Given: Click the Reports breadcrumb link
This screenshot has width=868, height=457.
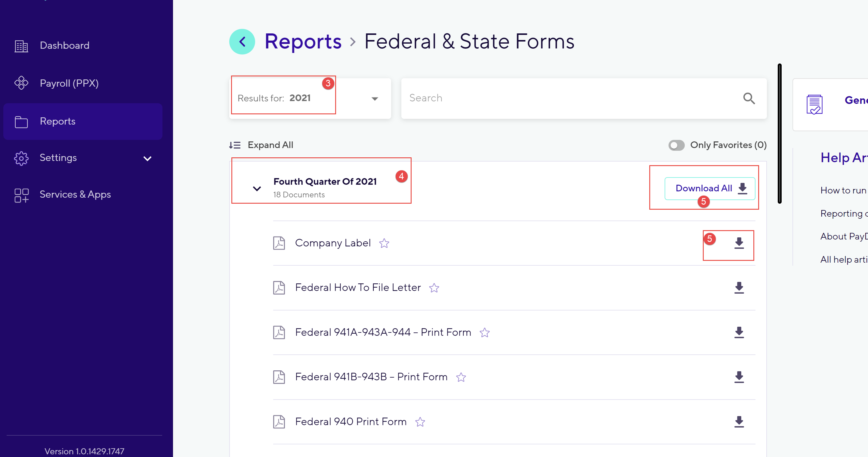Looking at the screenshot, I should point(303,42).
